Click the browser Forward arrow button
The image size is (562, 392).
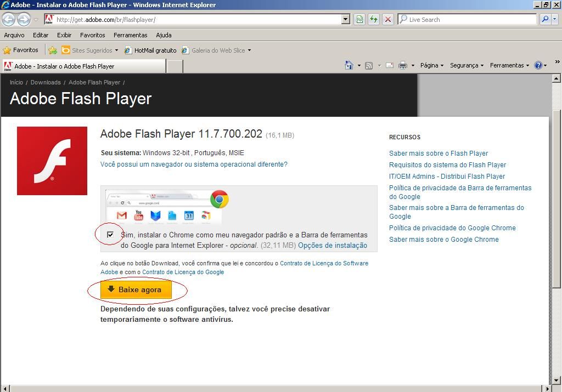pos(24,19)
